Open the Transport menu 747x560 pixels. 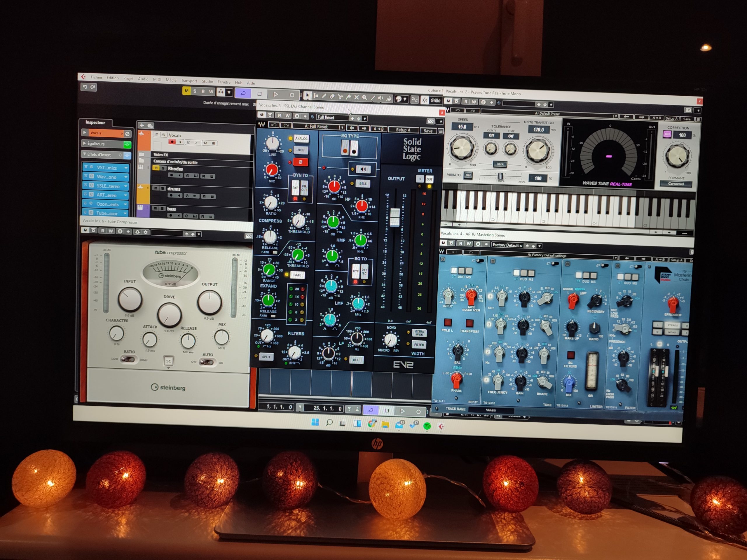[x=189, y=81]
